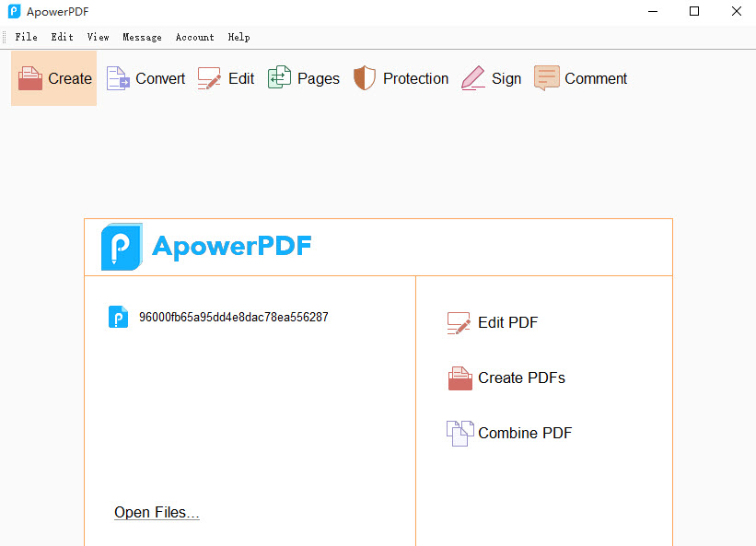The height and width of the screenshot is (546, 756).
Task: Open the Protection shield tab
Action: pos(401,78)
